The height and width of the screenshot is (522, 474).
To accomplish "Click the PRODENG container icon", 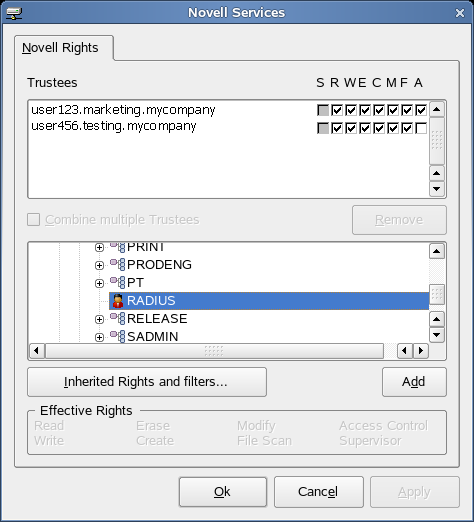I will (118, 265).
